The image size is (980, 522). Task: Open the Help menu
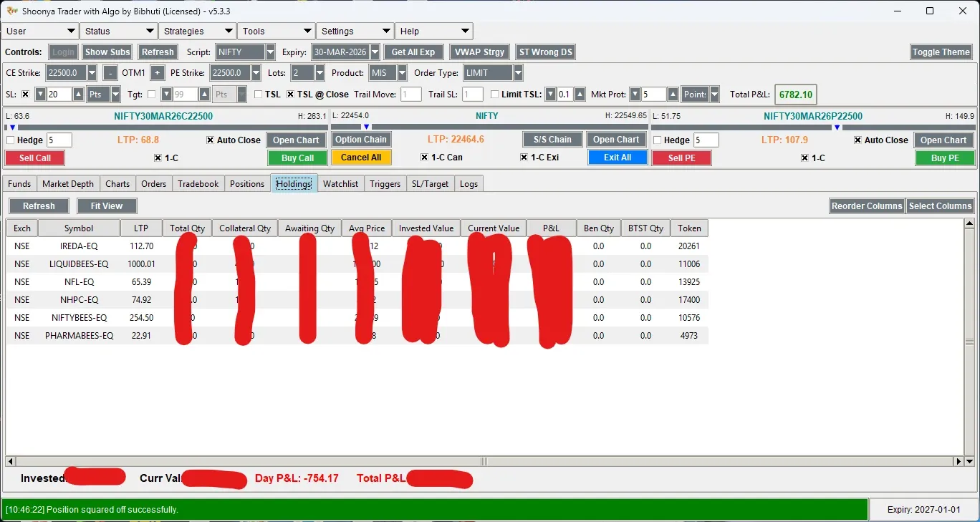click(434, 32)
